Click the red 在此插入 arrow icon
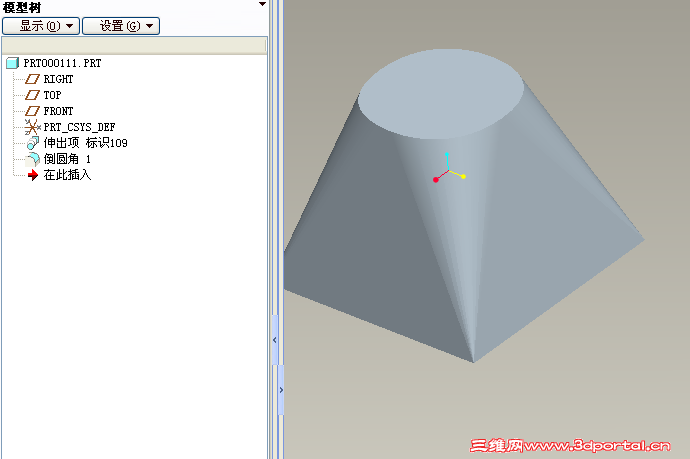The height and width of the screenshot is (459, 690). point(33,175)
